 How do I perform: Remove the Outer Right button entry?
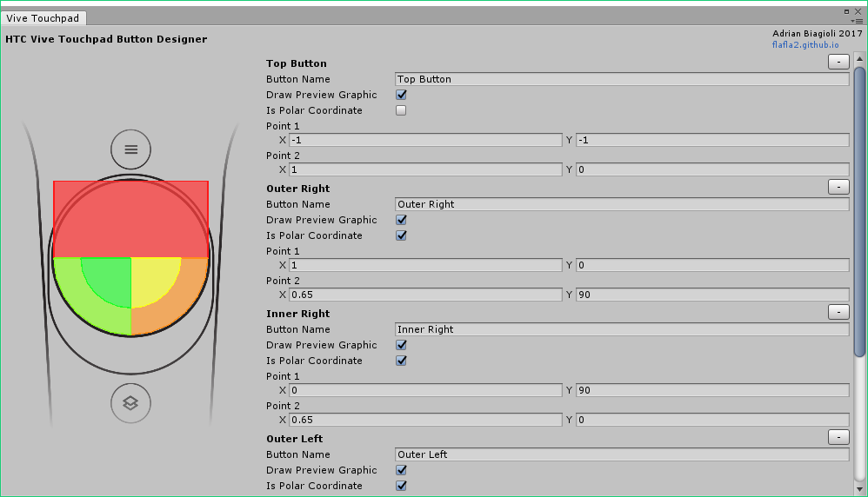838,187
